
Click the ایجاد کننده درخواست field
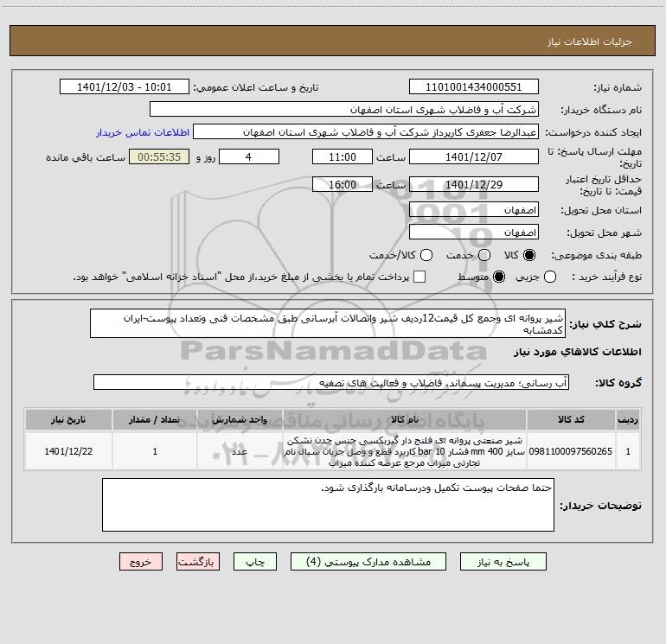pos(366,132)
